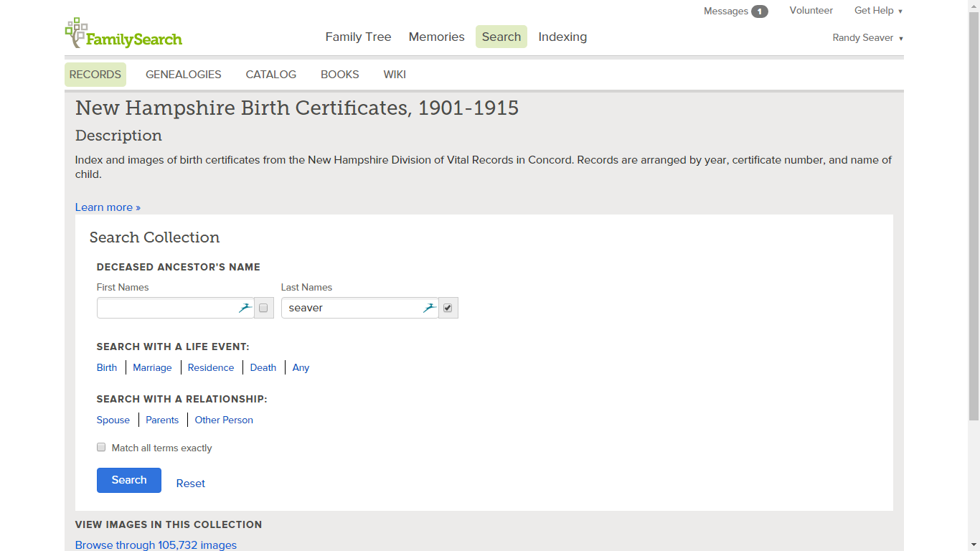Add a Death life event
This screenshot has width=980, height=551.
pos(263,367)
